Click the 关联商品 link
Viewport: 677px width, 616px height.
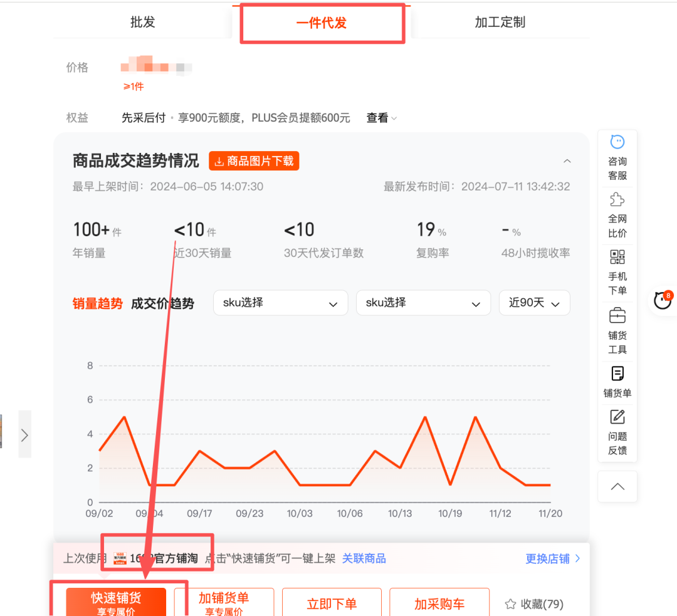(x=364, y=558)
